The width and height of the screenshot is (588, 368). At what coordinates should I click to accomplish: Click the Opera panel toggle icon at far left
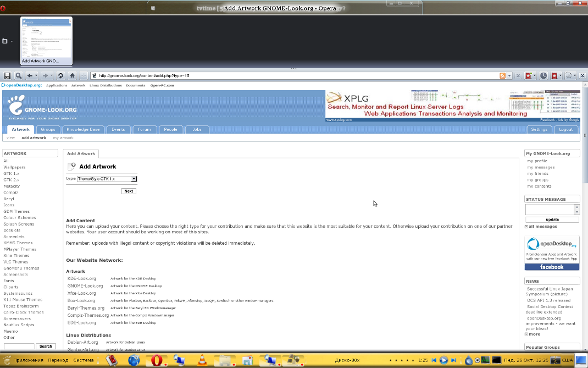(x=5, y=41)
